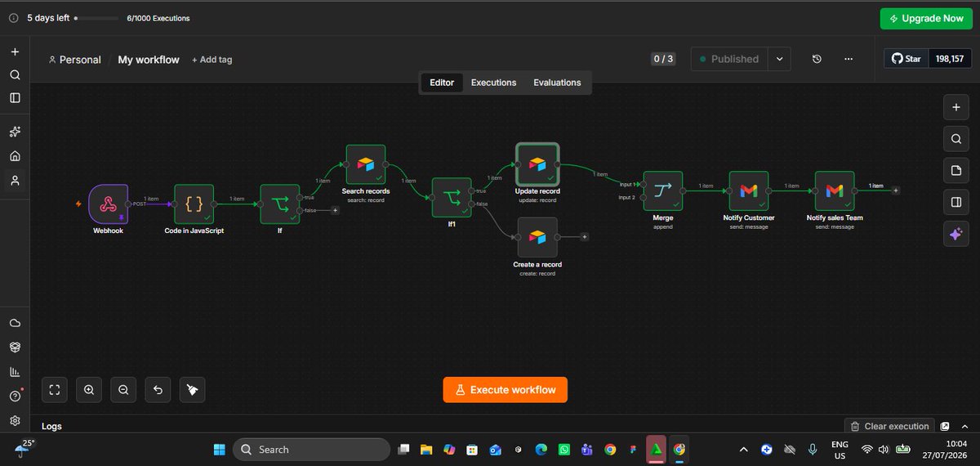Add a sticky note to canvas
The width and height of the screenshot is (980, 466).
955,170
